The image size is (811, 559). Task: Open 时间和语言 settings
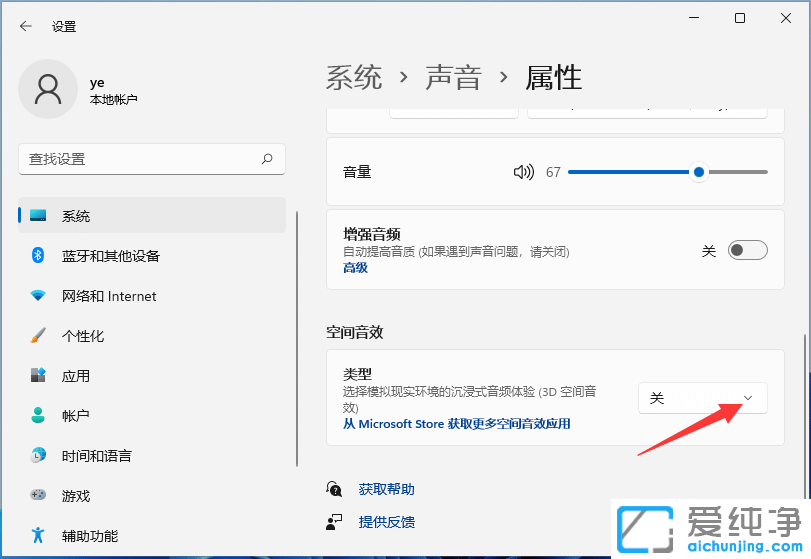tap(152, 456)
